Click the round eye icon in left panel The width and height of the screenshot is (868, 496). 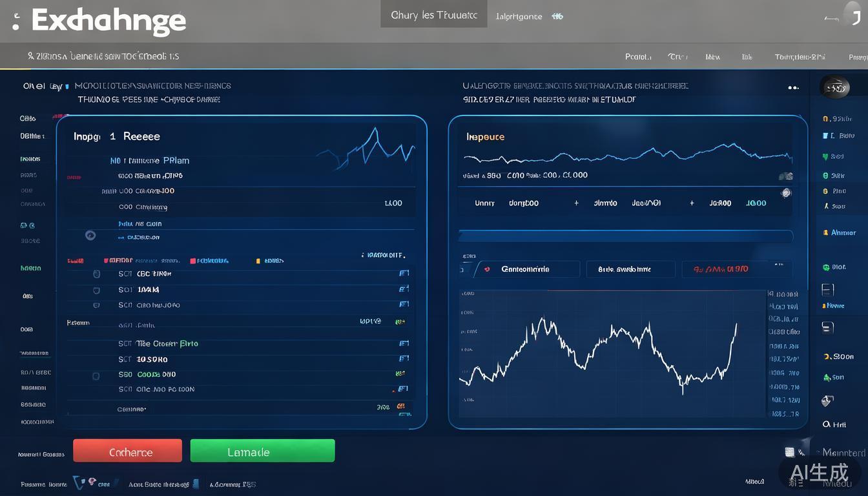coord(90,236)
